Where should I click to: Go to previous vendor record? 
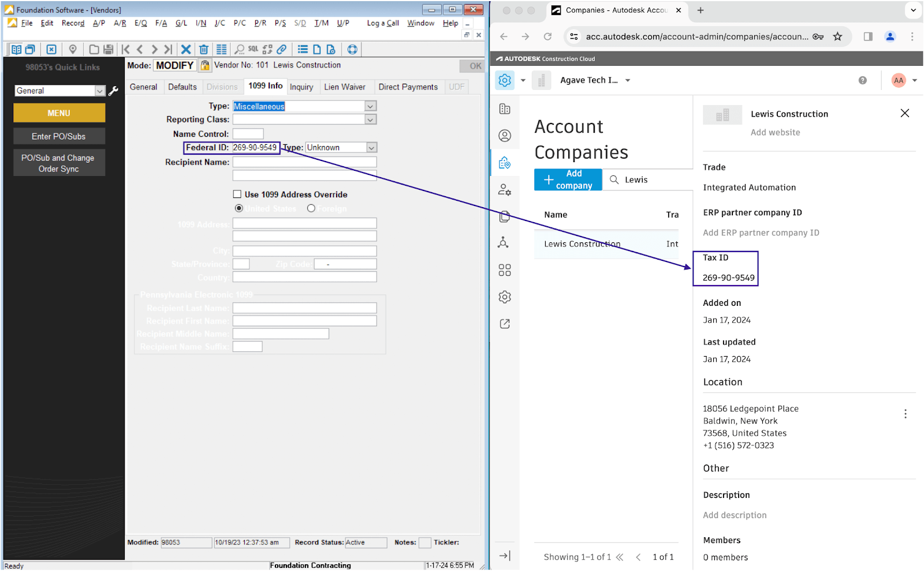point(140,50)
